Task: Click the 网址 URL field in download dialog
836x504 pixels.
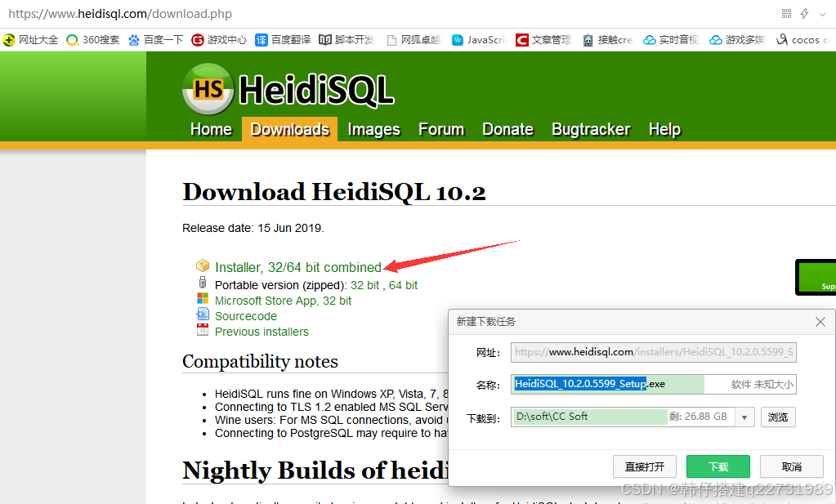Action: click(654, 352)
